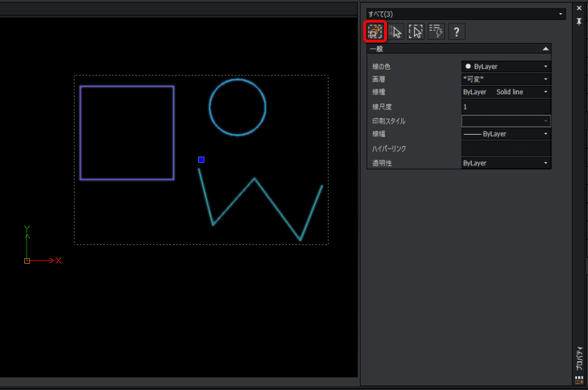Click the UCS origin square icon
Image resolution: width=588 pixels, height=390 pixels.
pyautogui.click(x=27, y=261)
